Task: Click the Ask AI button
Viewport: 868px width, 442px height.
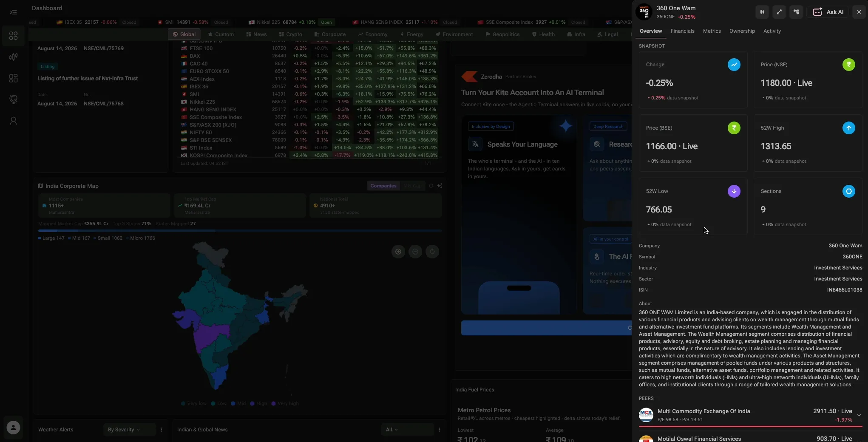Action: (828, 12)
